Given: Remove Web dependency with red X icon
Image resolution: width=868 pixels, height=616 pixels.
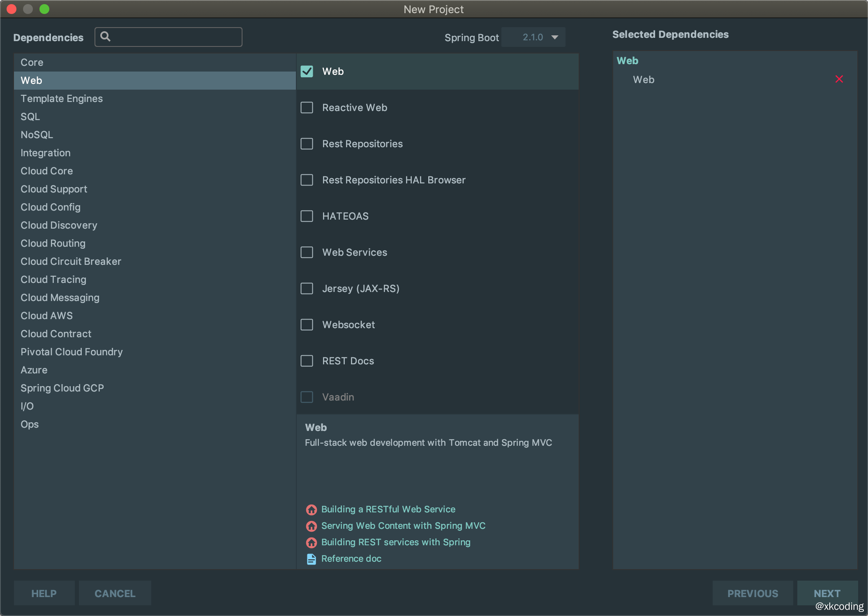Looking at the screenshot, I should coord(839,79).
